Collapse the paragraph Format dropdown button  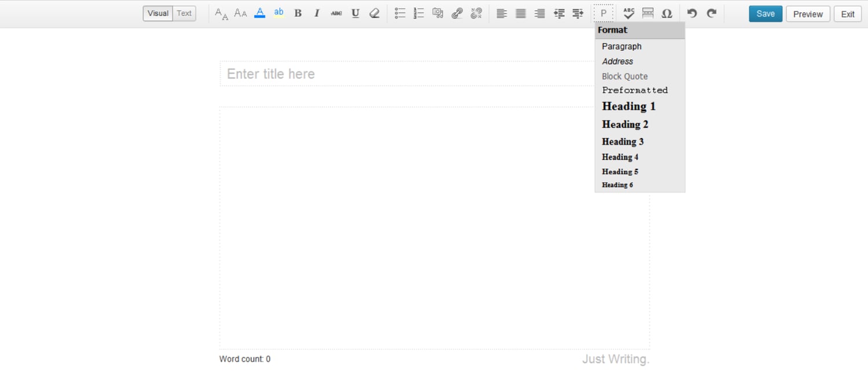604,13
